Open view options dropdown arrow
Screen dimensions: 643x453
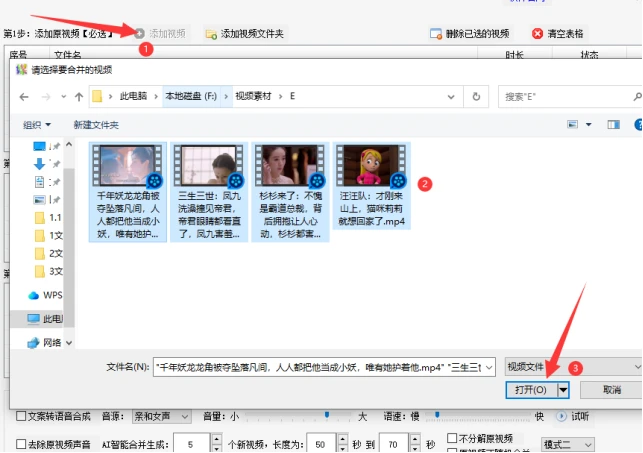pos(588,124)
